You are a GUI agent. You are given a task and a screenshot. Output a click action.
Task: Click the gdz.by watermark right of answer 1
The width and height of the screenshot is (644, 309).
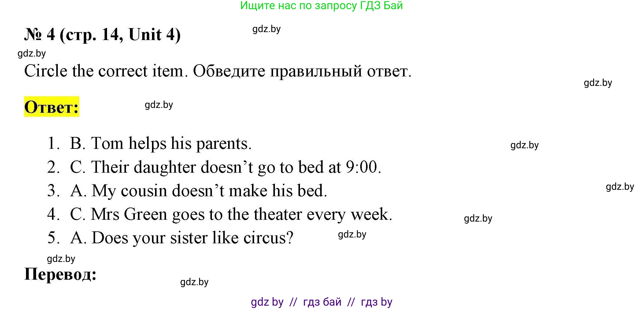point(524,145)
